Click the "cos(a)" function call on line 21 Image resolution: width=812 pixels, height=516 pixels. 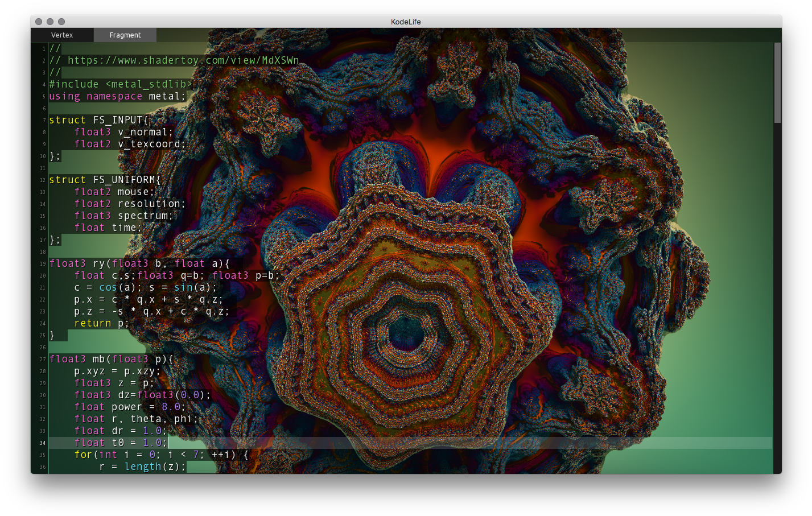pyautogui.click(x=107, y=287)
